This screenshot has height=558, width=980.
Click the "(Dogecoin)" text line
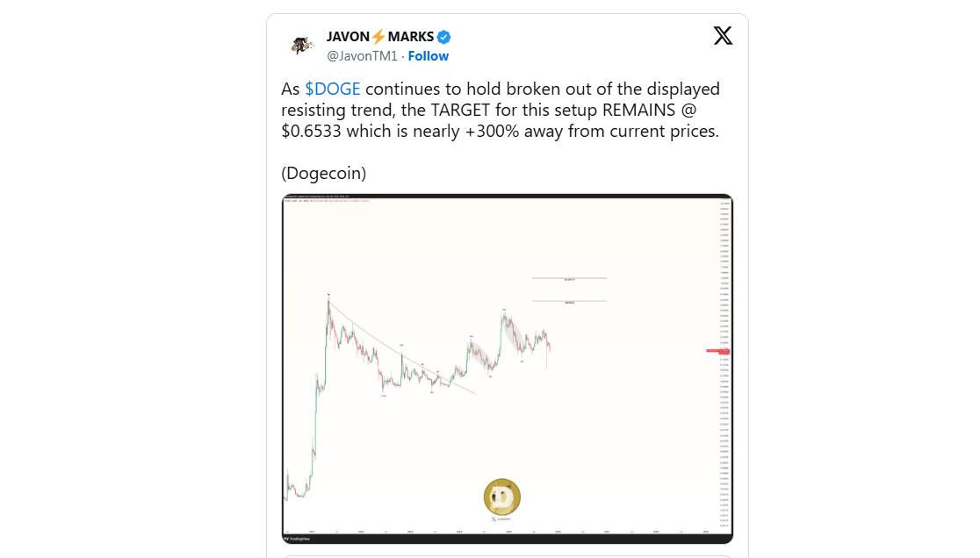click(x=323, y=174)
